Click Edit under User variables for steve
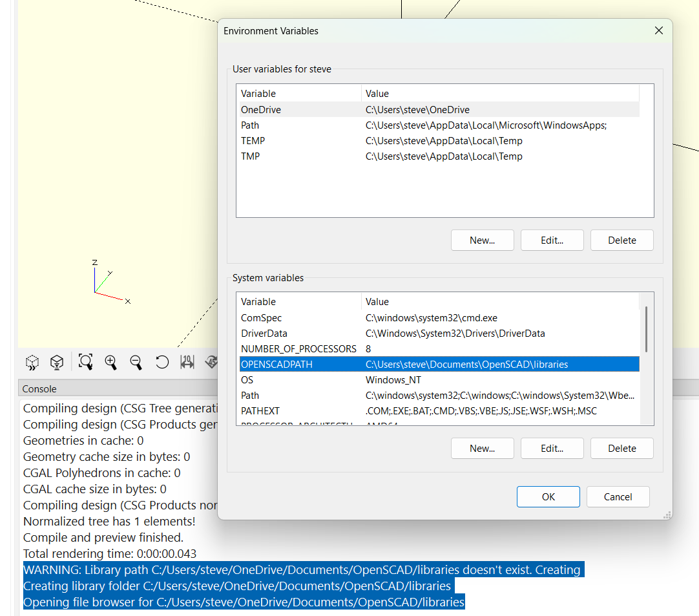The height and width of the screenshot is (616, 699). click(552, 240)
